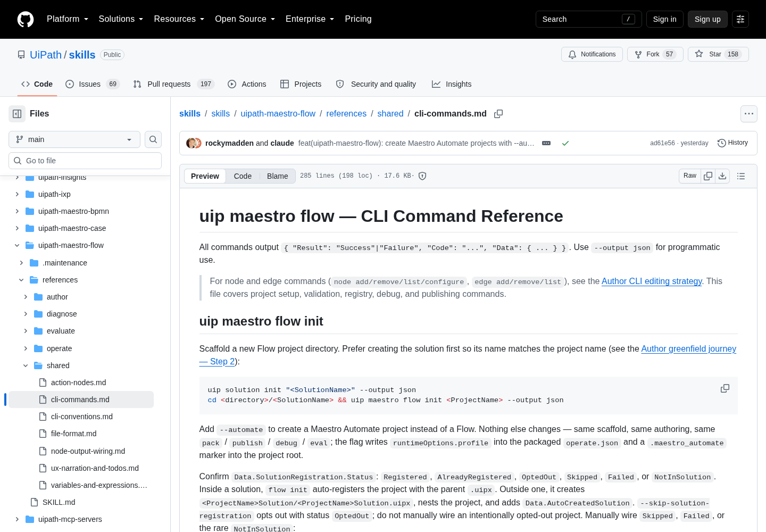
Task: Open the command palette icon in header
Action: [x=740, y=19]
